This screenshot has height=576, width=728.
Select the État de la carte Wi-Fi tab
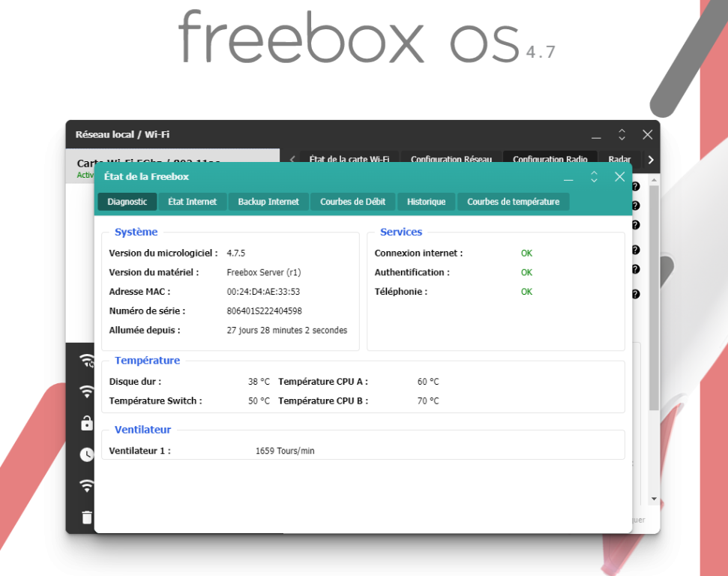(x=349, y=157)
